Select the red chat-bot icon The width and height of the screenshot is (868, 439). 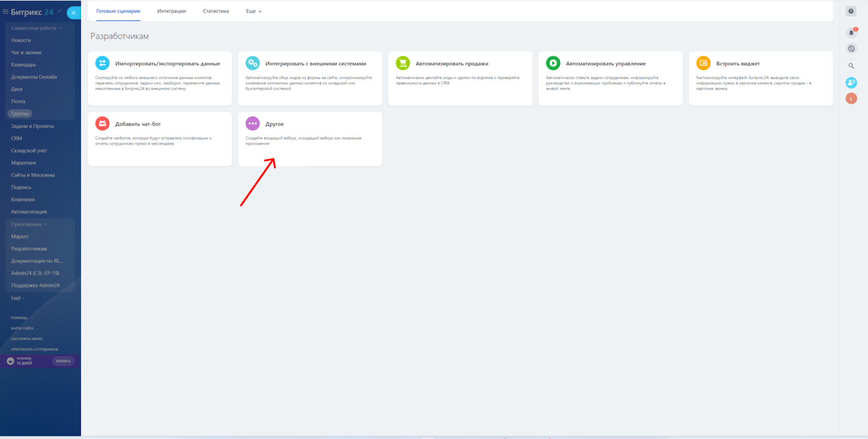(103, 124)
